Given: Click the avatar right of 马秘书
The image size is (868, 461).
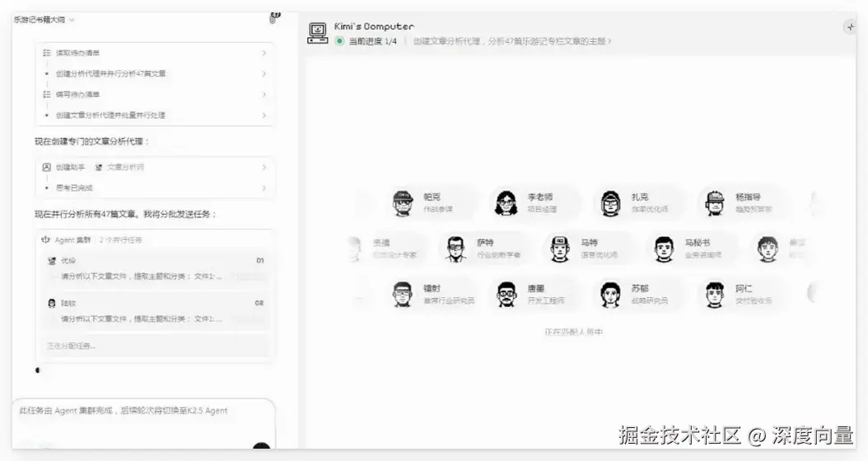Looking at the screenshot, I should (768, 249).
